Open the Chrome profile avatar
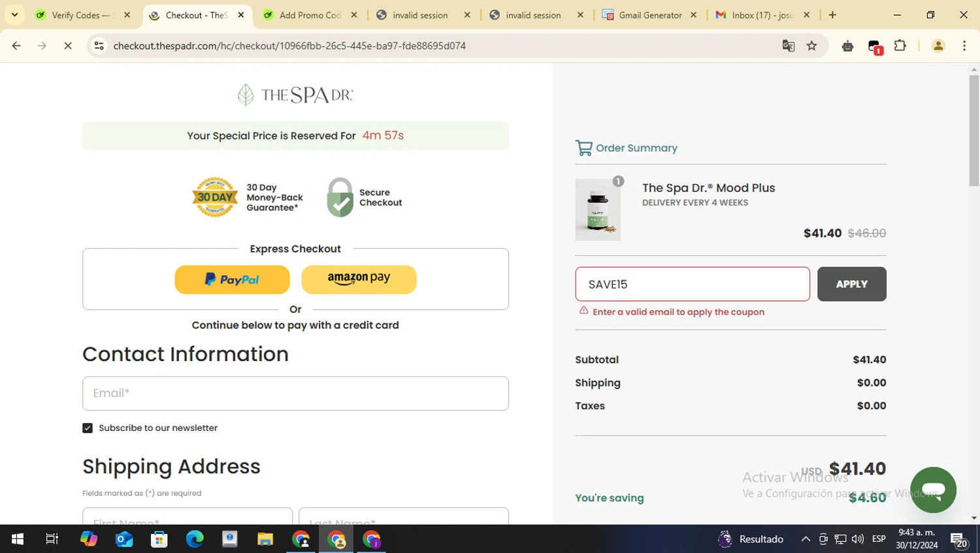Screen dimensions: 980x553 coord(938,46)
